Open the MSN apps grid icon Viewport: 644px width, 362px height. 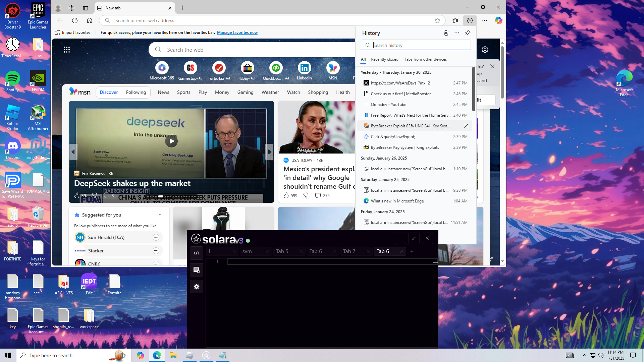(x=67, y=50)
